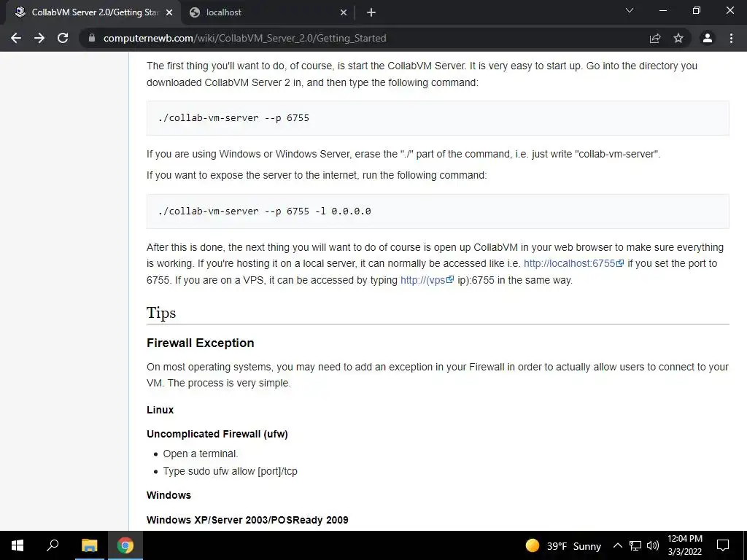
Task: Open the http://(vps link
Action: (x=426, y=280)
